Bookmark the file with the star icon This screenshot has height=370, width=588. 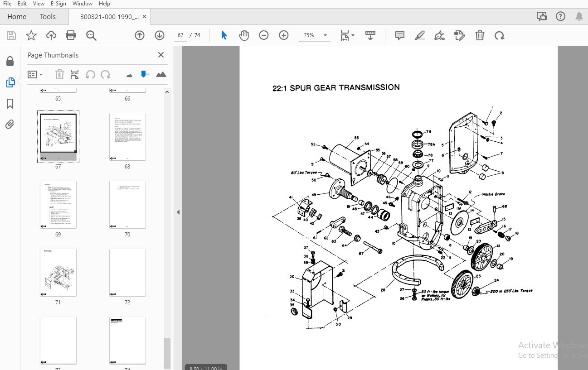click(x=31, y=35)
